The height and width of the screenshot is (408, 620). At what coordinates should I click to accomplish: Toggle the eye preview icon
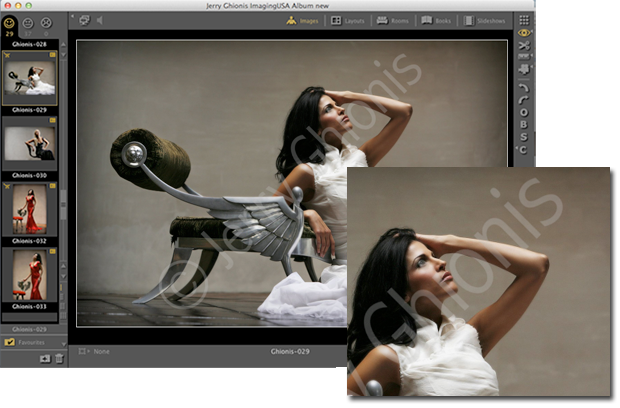523,33
